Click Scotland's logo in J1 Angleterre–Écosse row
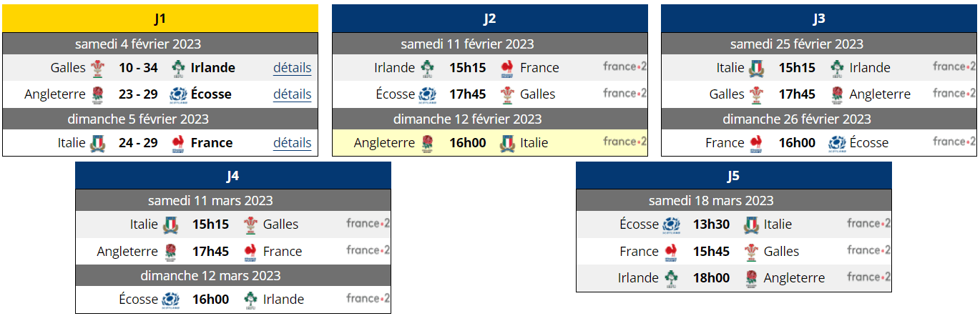The width and height of the screenshot is (980, 316). 178,95
